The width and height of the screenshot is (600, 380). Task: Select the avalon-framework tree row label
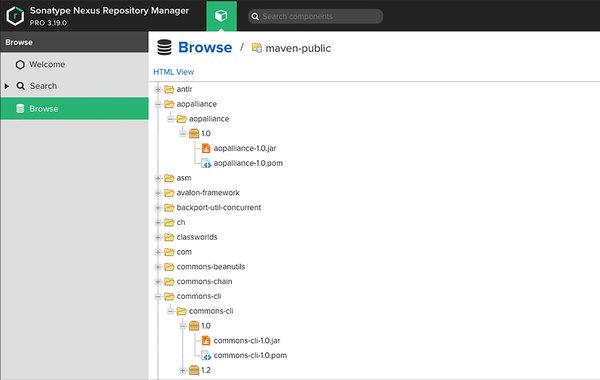point(208,193)
